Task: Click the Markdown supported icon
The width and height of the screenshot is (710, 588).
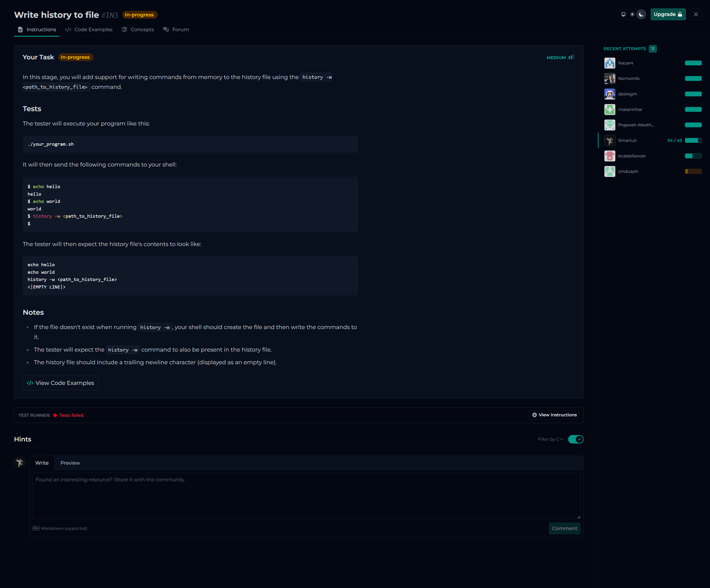Action: (36, 528)
